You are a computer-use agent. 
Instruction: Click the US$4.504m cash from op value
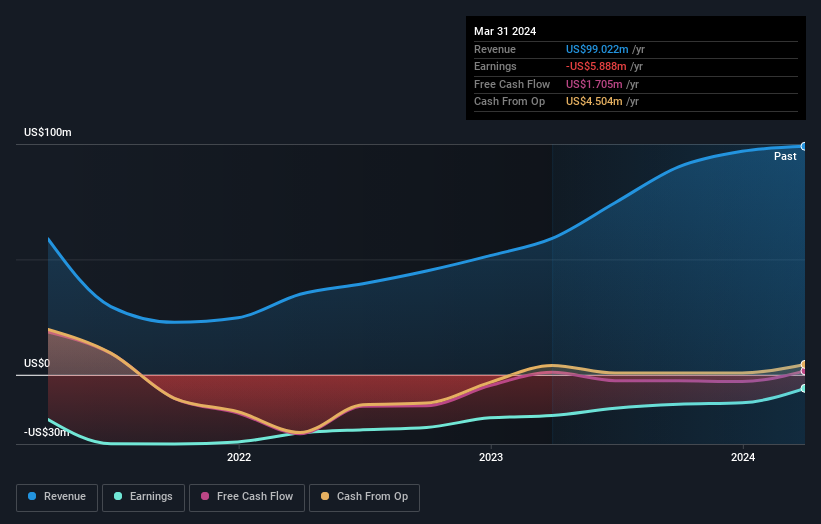coord(594,102)
